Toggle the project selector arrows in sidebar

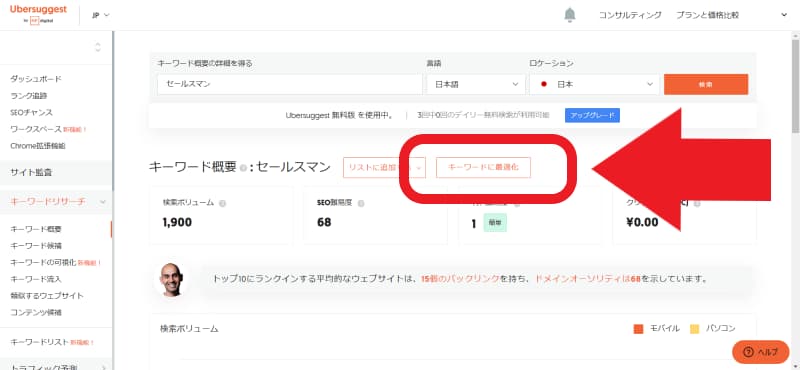(98, 47)
